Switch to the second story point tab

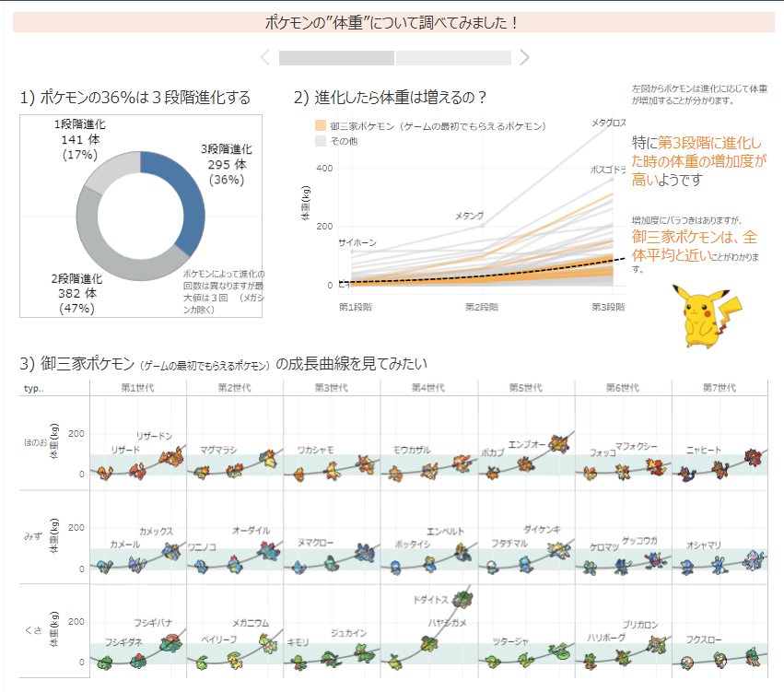pos(453,58)
